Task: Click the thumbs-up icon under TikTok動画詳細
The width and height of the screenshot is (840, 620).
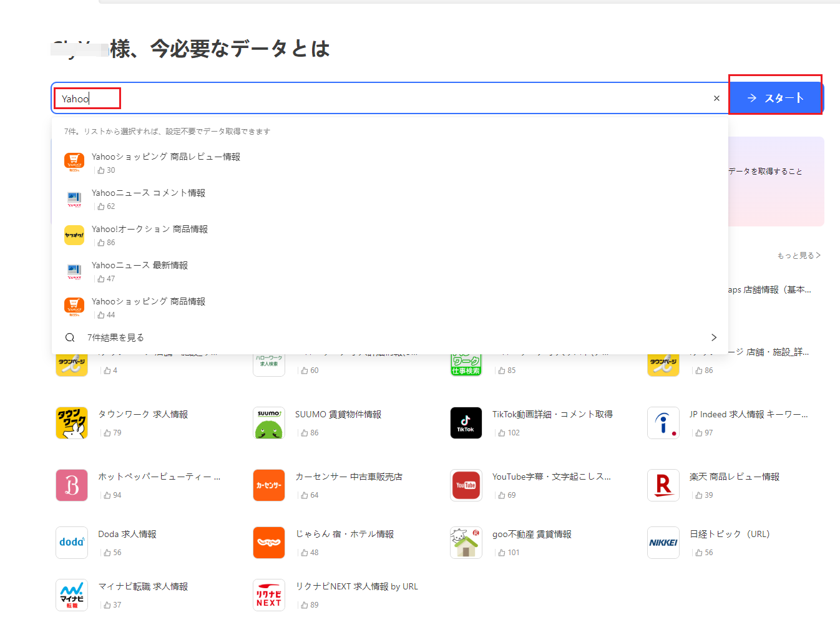Action: pyautogui.click(x=502, y=433)
